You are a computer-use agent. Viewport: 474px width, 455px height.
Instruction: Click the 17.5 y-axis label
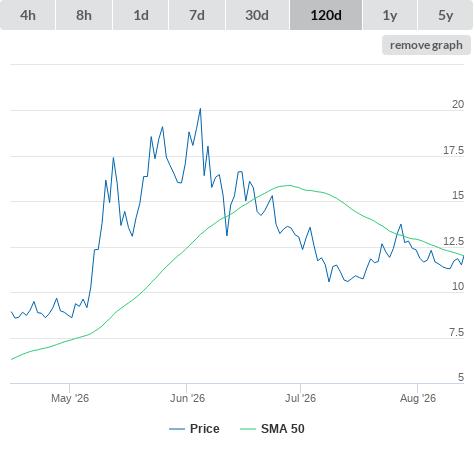[453, 150]
